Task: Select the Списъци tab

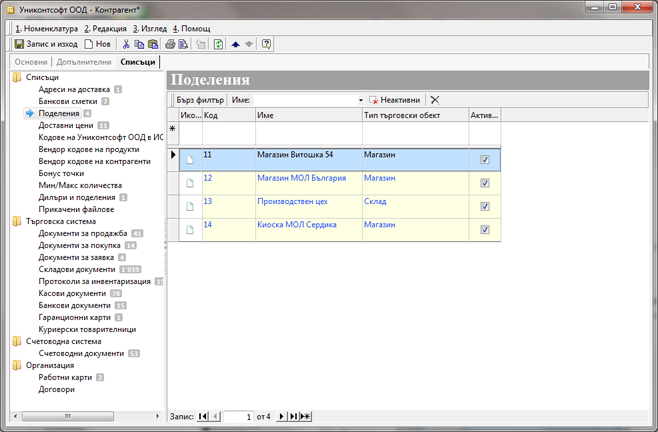Action: 138,62
